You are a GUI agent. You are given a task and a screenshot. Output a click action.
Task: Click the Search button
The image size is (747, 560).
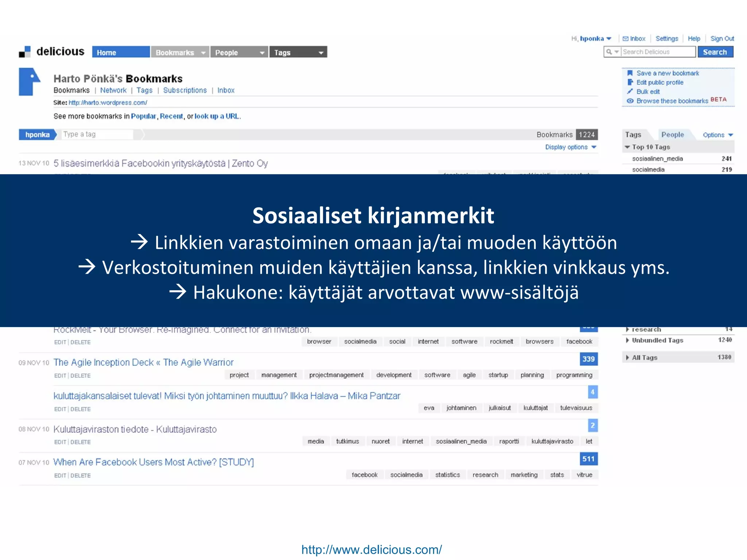click(x=715, y=52)
